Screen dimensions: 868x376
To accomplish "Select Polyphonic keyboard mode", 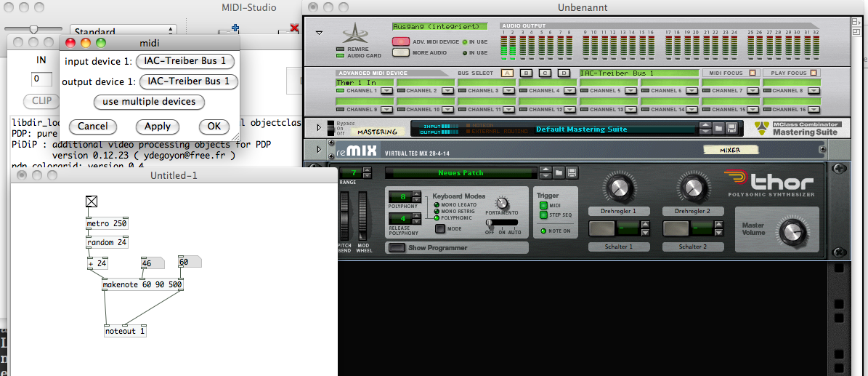I will [437, 218].
